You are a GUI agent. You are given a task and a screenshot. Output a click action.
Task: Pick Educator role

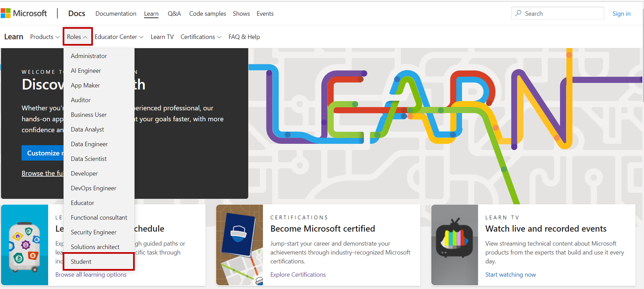(99, 203)
